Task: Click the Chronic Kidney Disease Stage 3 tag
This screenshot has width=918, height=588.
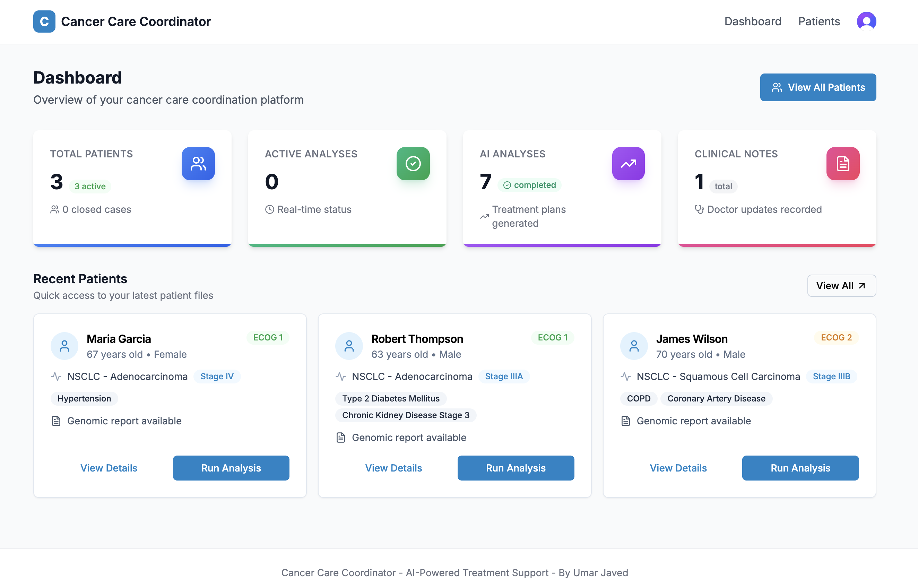Action: (406, 415)
